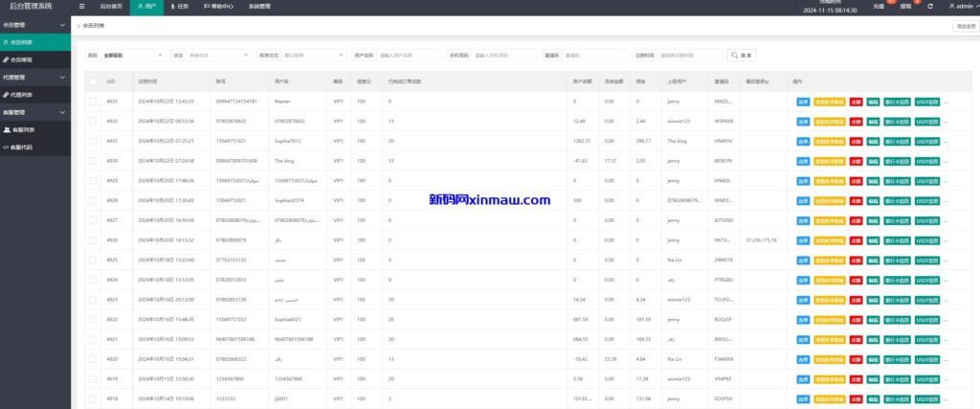Click the 用户名称 input field
This screenshot has width=980, height=409.
(410, 56)
